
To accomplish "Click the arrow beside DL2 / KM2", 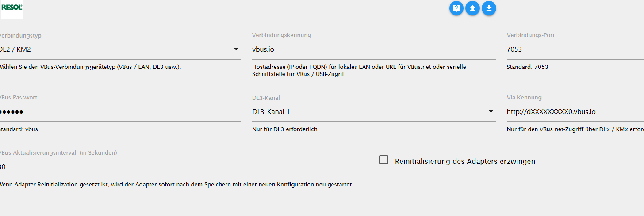I will 236,49.
